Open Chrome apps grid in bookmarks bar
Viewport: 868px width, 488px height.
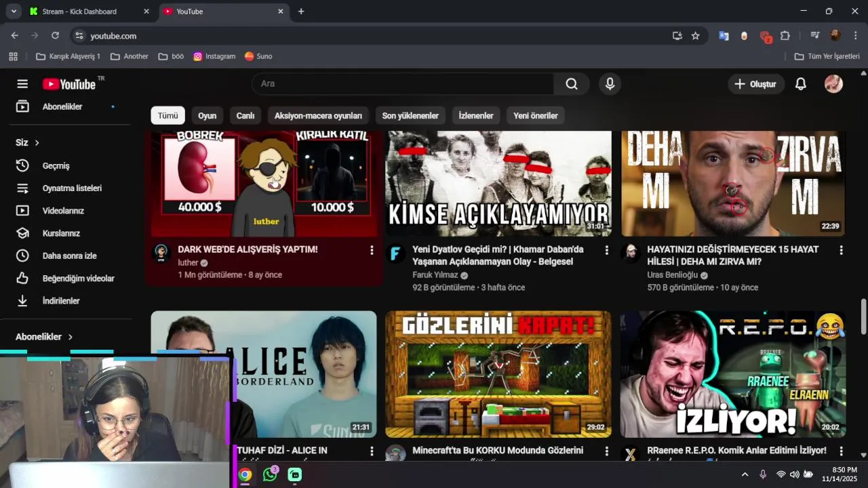(13, 56)
